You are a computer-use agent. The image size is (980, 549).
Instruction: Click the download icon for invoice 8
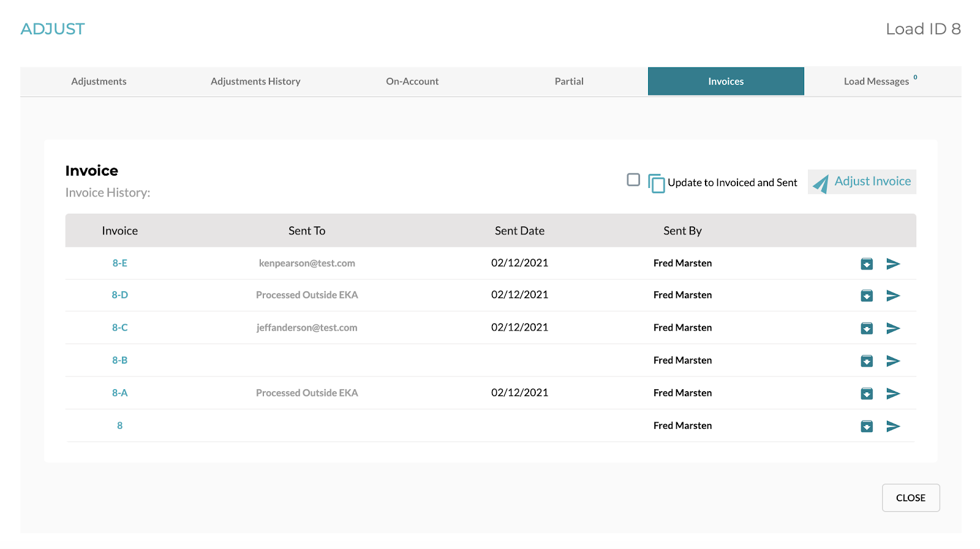867,426
